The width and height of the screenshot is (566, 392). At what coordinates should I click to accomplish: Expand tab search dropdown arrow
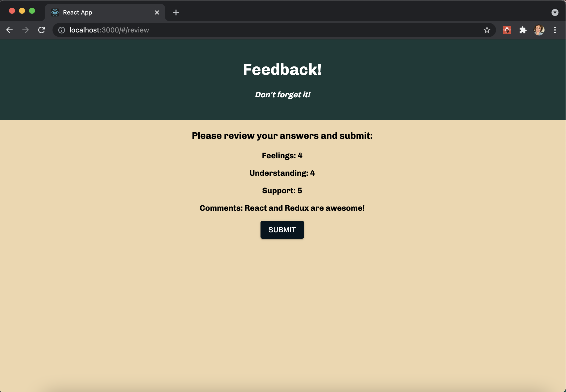[x=555, y=12]
